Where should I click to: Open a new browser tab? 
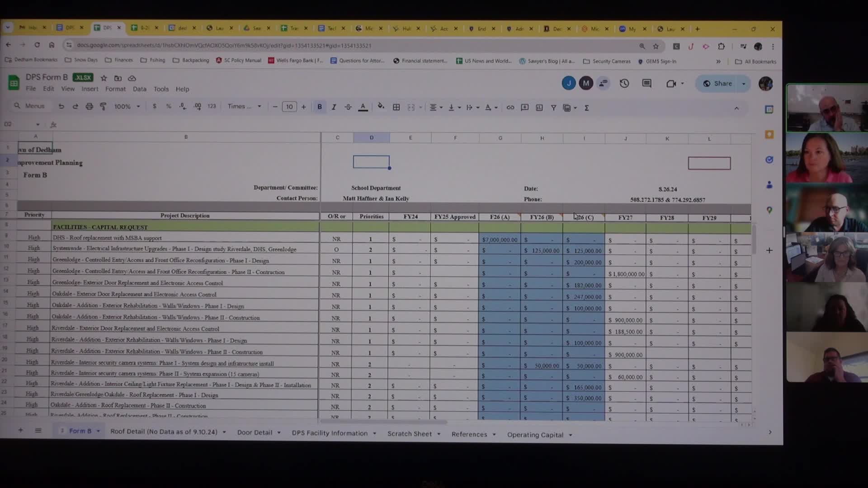(x=698, y=29)
